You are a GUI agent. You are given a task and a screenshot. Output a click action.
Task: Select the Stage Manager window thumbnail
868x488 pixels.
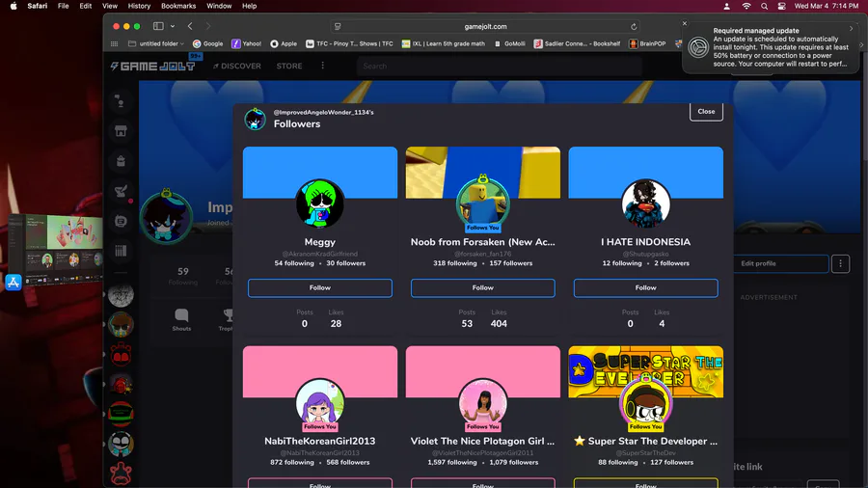[x=56, y=249]
